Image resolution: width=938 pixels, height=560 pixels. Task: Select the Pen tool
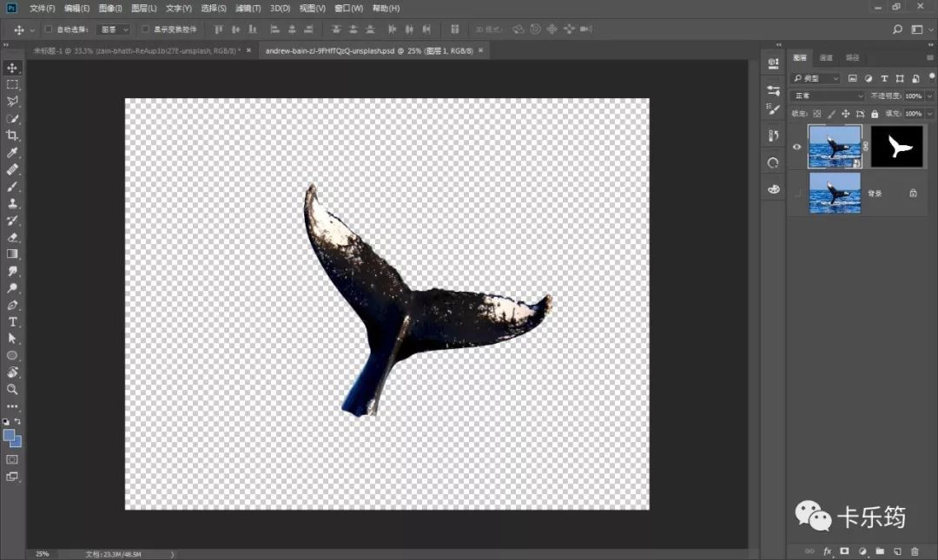12,305
